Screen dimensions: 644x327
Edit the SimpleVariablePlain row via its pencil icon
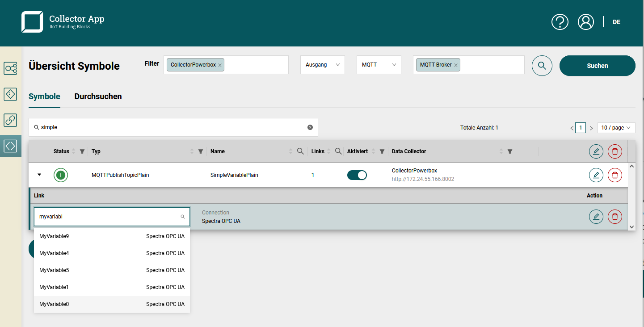pos(596,175)
